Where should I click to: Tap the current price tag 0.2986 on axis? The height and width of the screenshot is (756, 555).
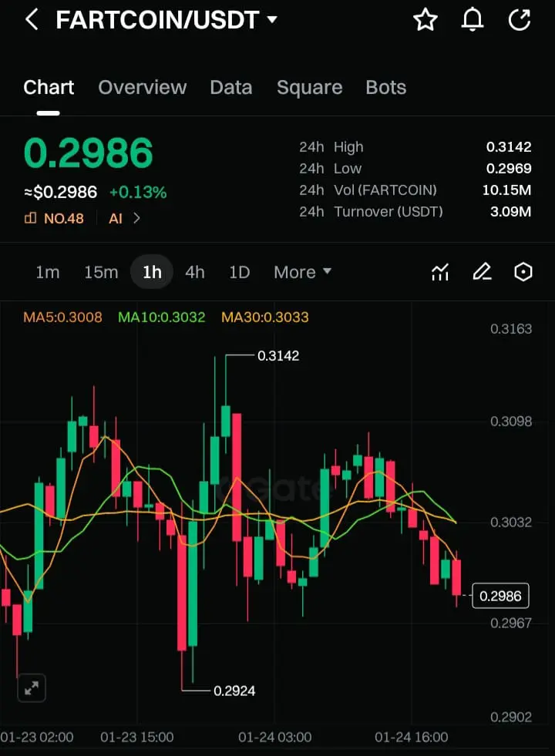(x=500, y=596)
